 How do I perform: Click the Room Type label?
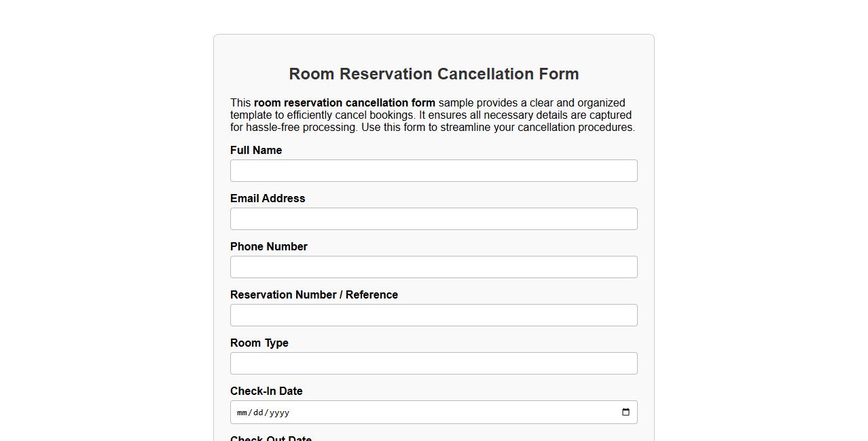259,343
